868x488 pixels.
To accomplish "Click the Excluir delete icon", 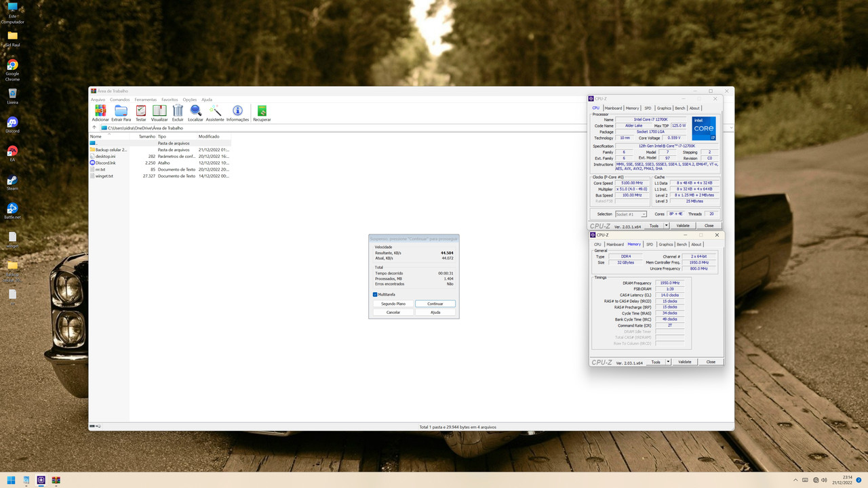I will (x=177, y=112).
